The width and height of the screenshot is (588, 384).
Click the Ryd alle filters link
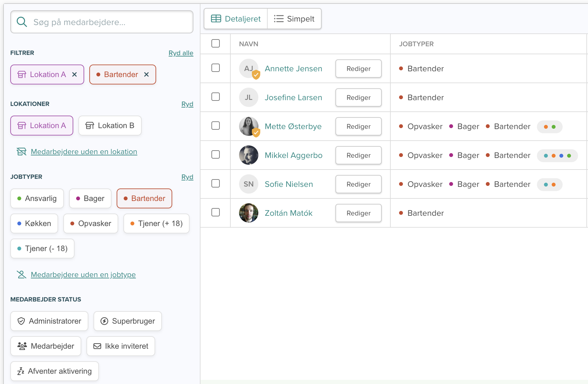point(181,53)
